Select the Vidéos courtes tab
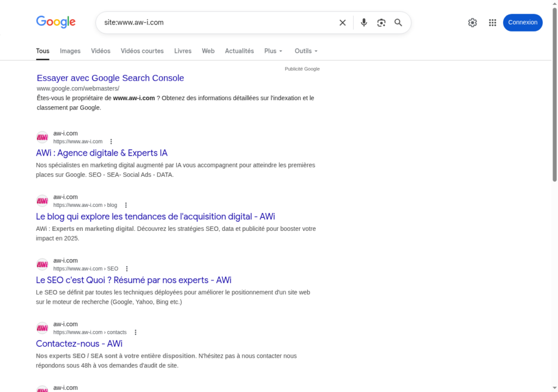This screenshot has height=392, width=558. (142, 51)
